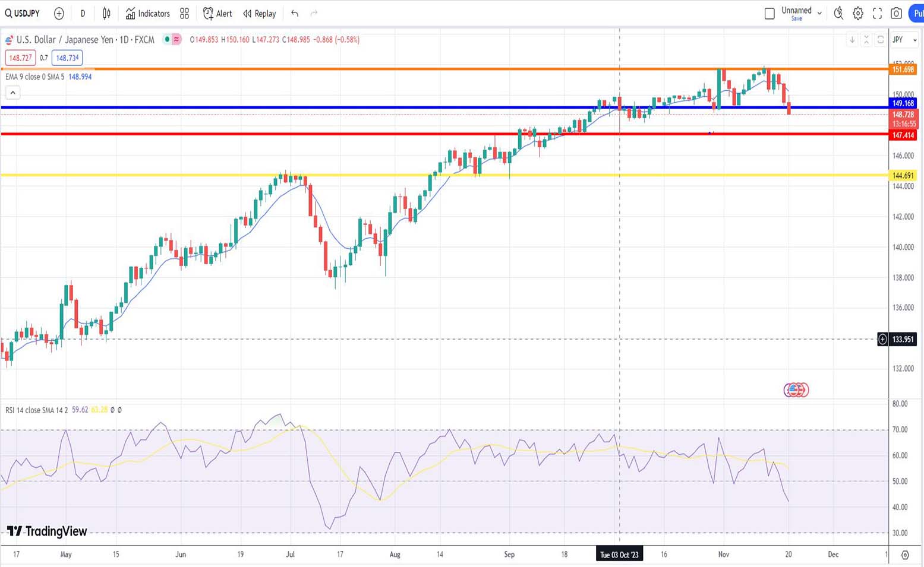Click the undo arrow in the toolbar
Viewport: 924px width, 567px height.
pos(295,13)
